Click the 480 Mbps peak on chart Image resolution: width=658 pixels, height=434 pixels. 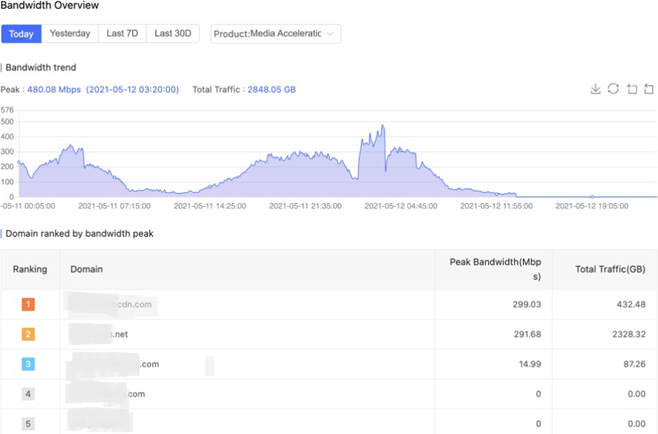tap(382, 127)
